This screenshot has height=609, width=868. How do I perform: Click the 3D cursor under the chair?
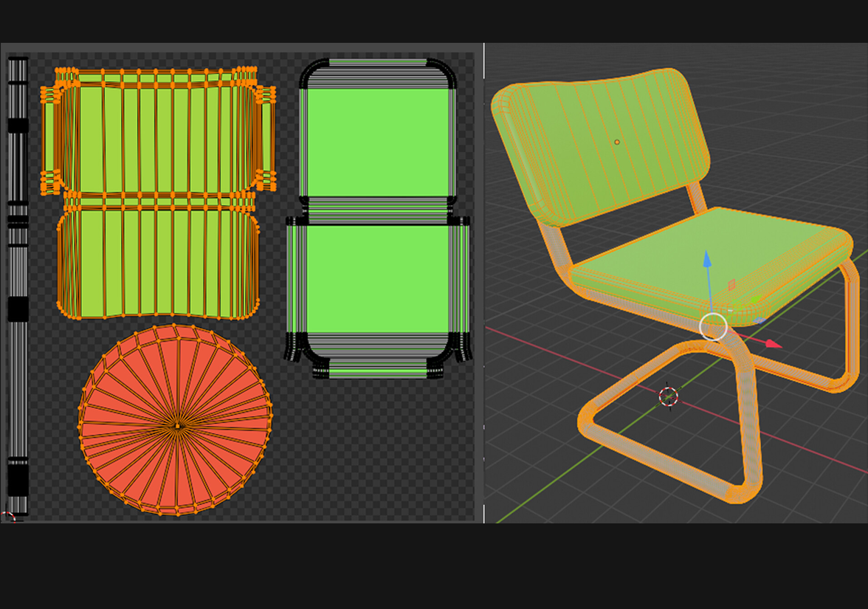(669, 396)
